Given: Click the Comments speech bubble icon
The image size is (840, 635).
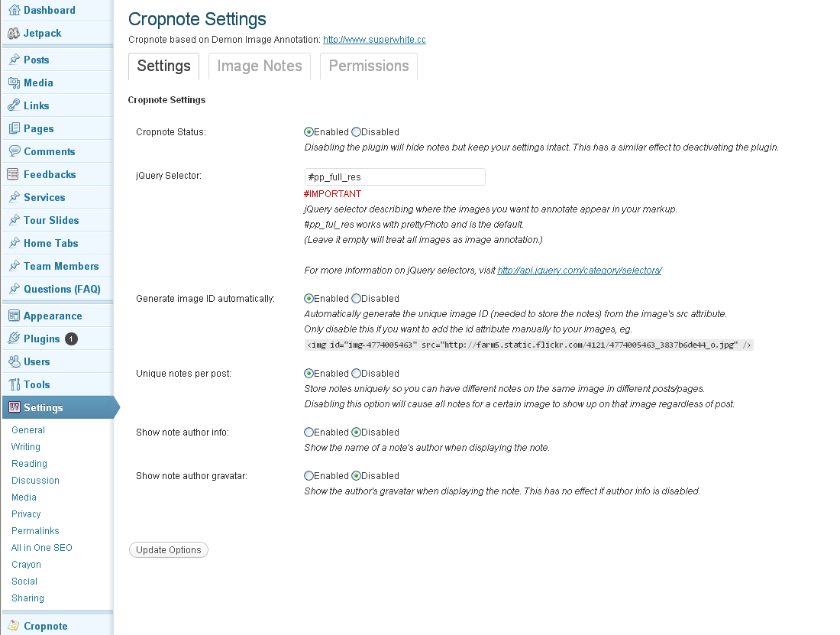Looking at the screenshot, I should coord(14,151).
